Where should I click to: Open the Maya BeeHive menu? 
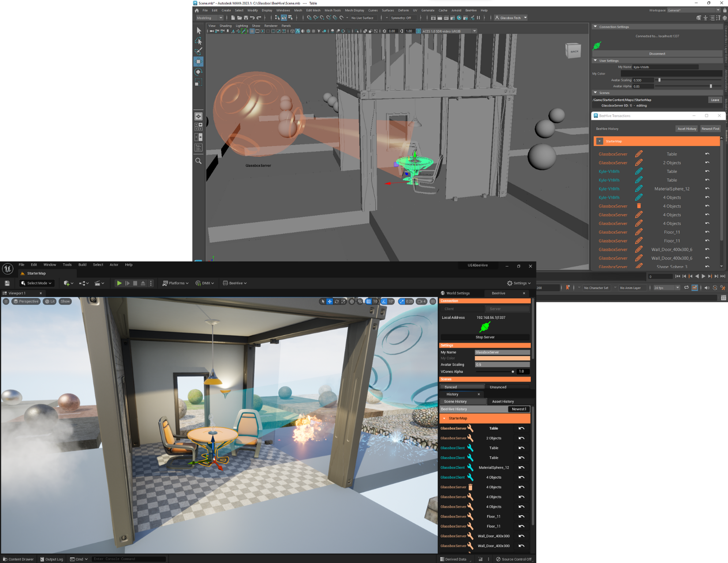click(x=471, y=10)
